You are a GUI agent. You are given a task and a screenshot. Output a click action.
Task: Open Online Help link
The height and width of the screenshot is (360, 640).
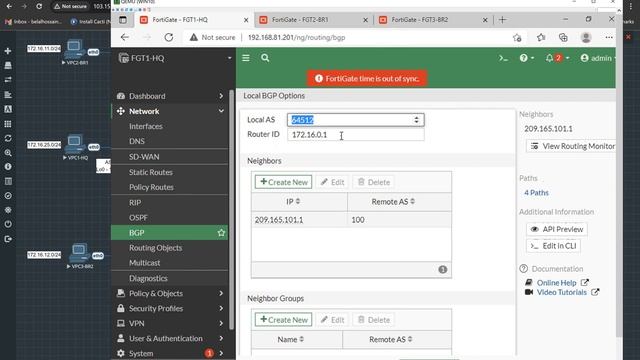[x=556, y=282]
